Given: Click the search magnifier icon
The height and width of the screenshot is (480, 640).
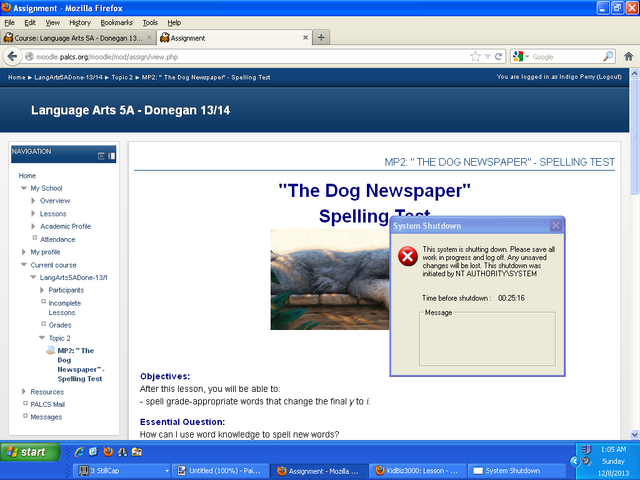Looking at the screenshot, I should tap(608, 56).
